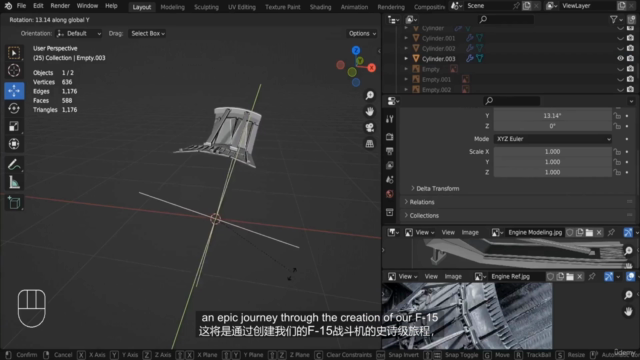
Task: Toggle fake user shield for Engine Modeling.jpg
Action: (570, 232)
